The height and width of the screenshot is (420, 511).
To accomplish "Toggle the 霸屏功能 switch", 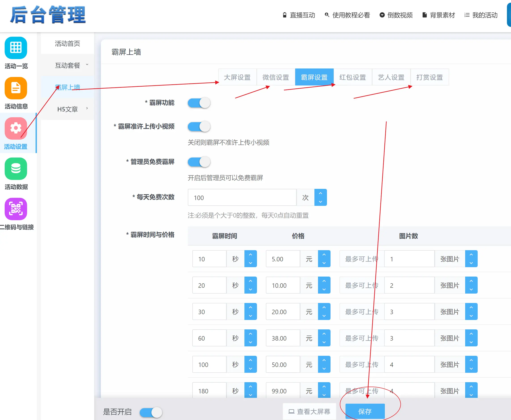I will click(x=199, y=103).
